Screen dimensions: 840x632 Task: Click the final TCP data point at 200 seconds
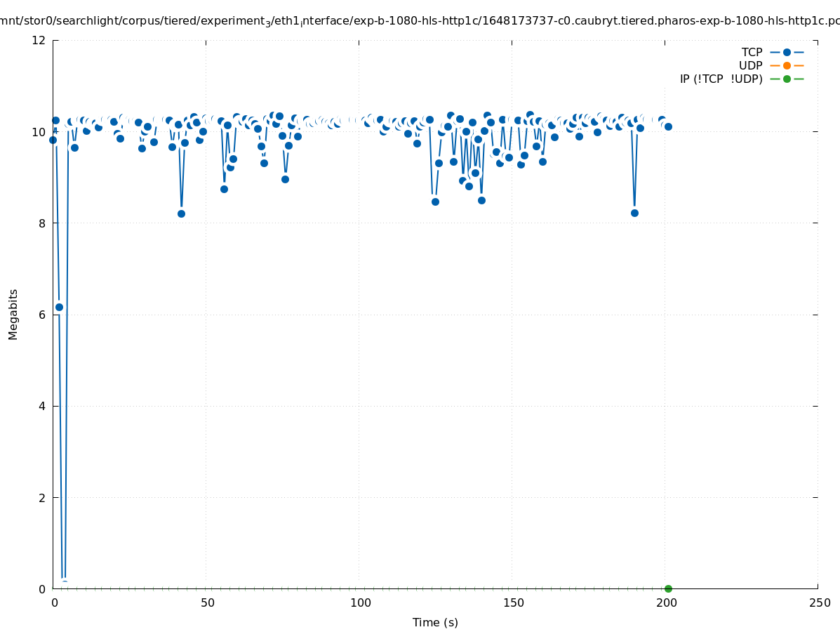click(668, 126)
